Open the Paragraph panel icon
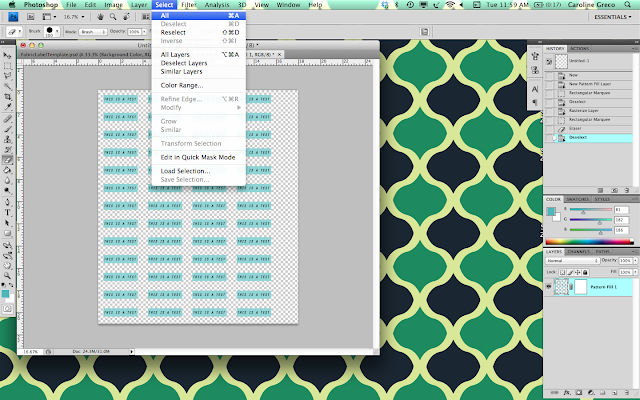This screenshot has width=640, height=400. pyautogui.click(x=535, y=102)
